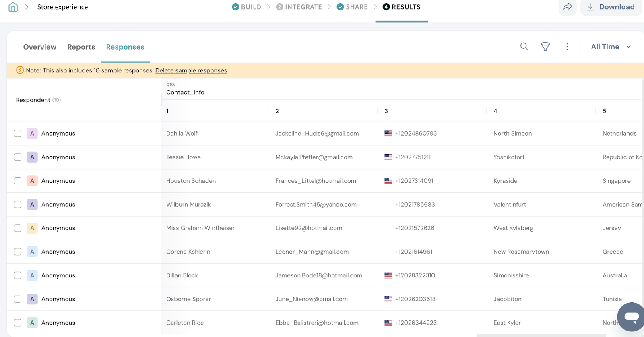644x337 pixels.
Task: Click Delete sample responses link
Action: [191, 70]
